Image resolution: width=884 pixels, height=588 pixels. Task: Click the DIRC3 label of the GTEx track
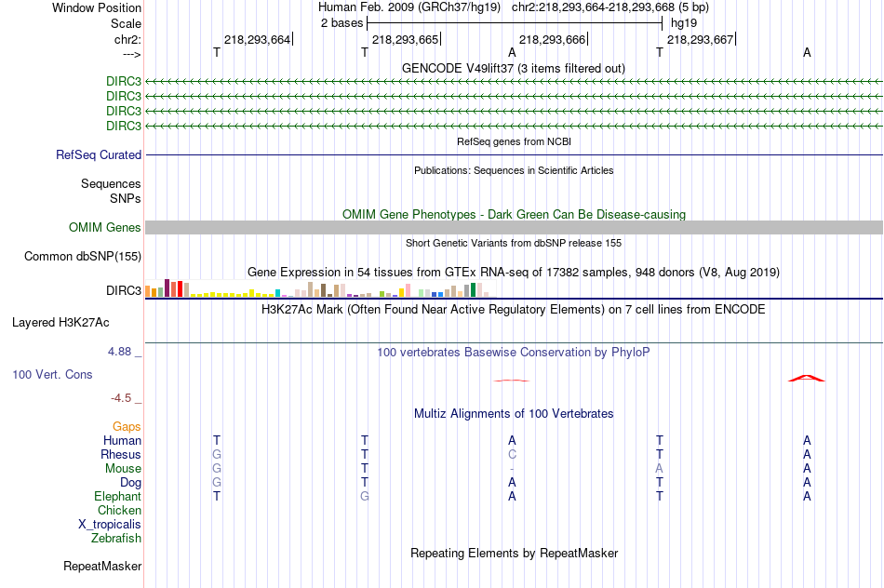[124, 290]
